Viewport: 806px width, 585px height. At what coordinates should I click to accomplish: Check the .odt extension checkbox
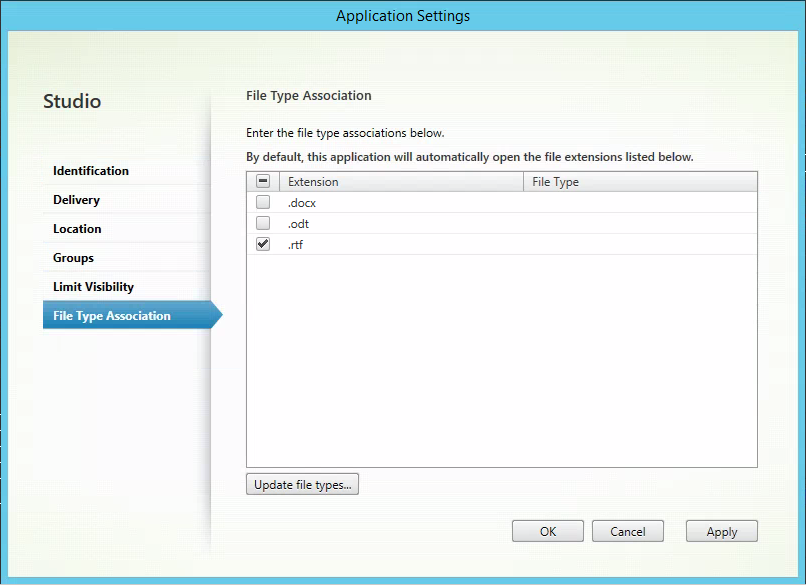point(263,224)
